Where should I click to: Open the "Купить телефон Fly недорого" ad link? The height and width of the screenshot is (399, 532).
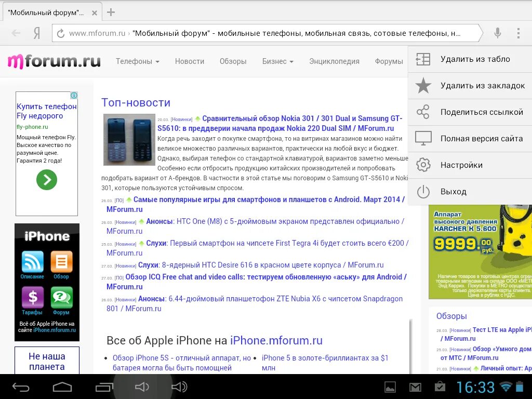pos(46,111)
